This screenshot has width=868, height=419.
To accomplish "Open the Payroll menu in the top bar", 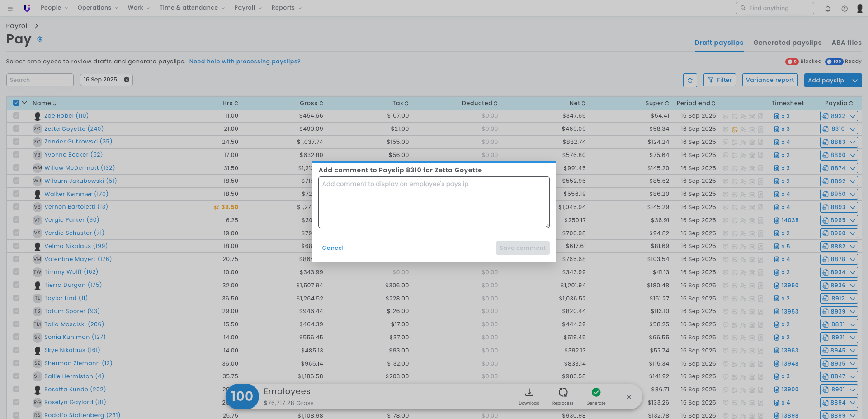I will [247, 8].
